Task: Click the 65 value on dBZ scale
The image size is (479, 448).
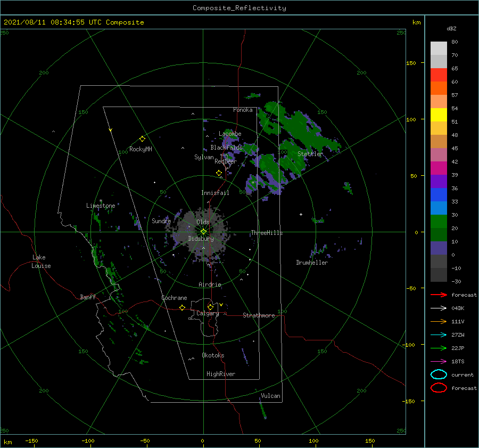Action: pyautogui.click(x=455, y=69)
